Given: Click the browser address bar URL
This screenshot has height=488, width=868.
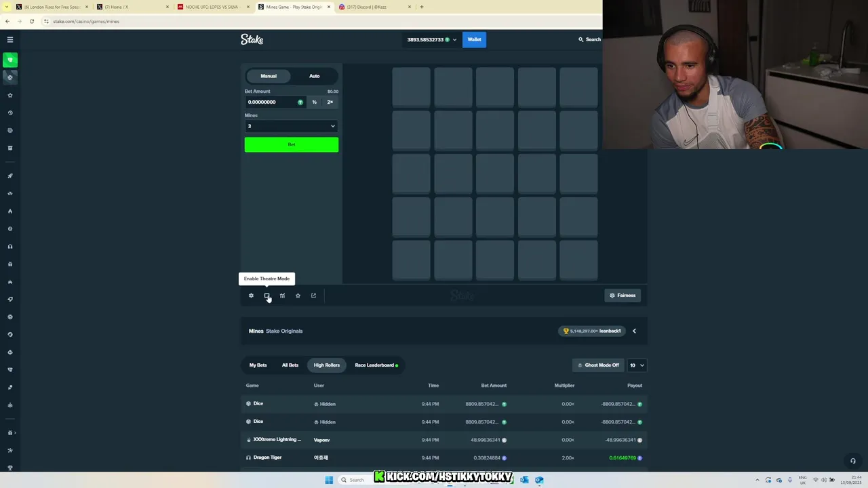Looking at the screenshot, I should 86,21.
